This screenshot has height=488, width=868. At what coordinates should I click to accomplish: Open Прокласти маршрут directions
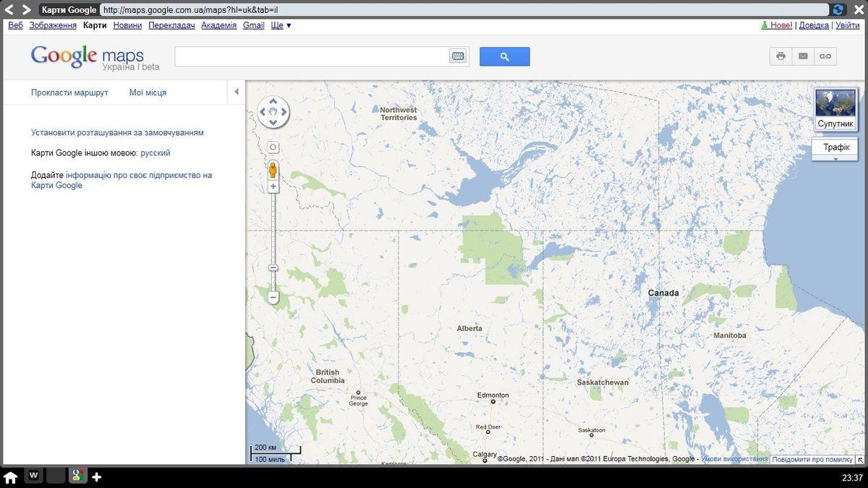[x=69, y=93]
